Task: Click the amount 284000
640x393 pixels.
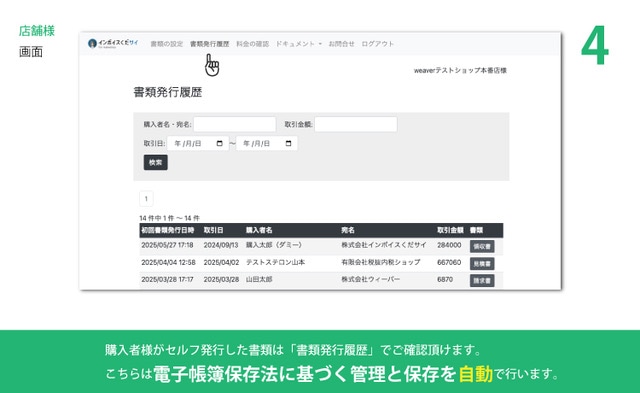Action: coord(449,245)
